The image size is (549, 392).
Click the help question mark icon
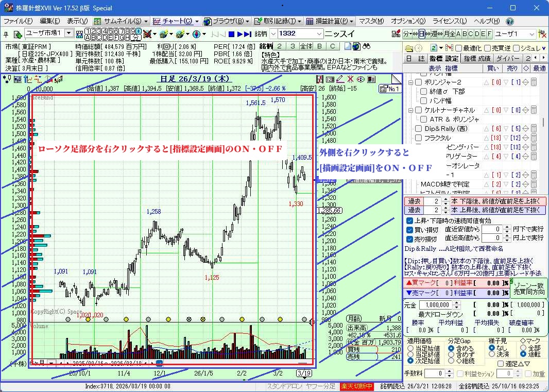click(509, 22)
